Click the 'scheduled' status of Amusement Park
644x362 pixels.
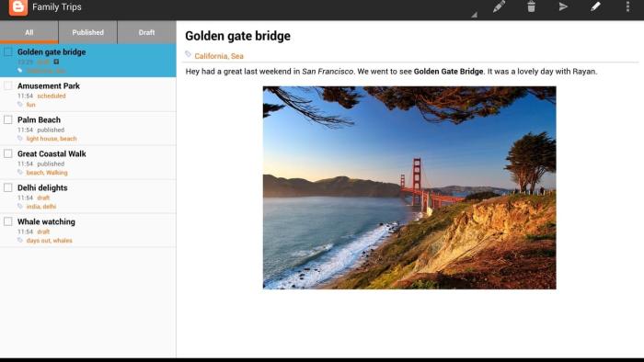tap(52, 96)
